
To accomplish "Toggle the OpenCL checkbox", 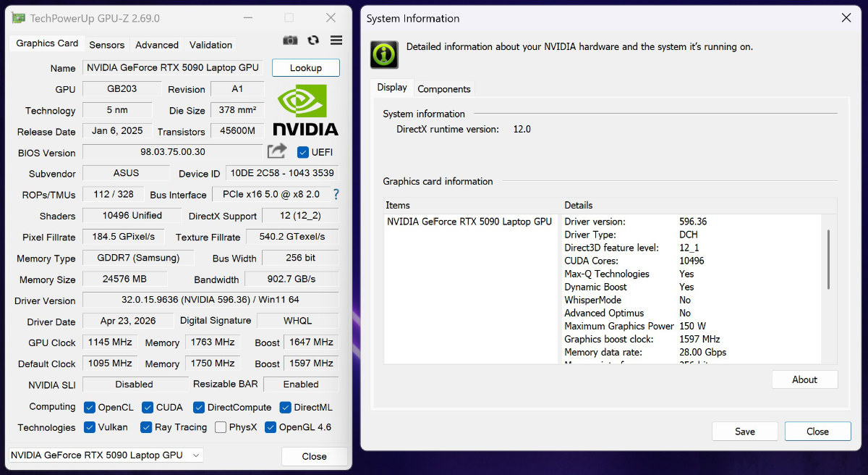I will (x=90, y=408).
